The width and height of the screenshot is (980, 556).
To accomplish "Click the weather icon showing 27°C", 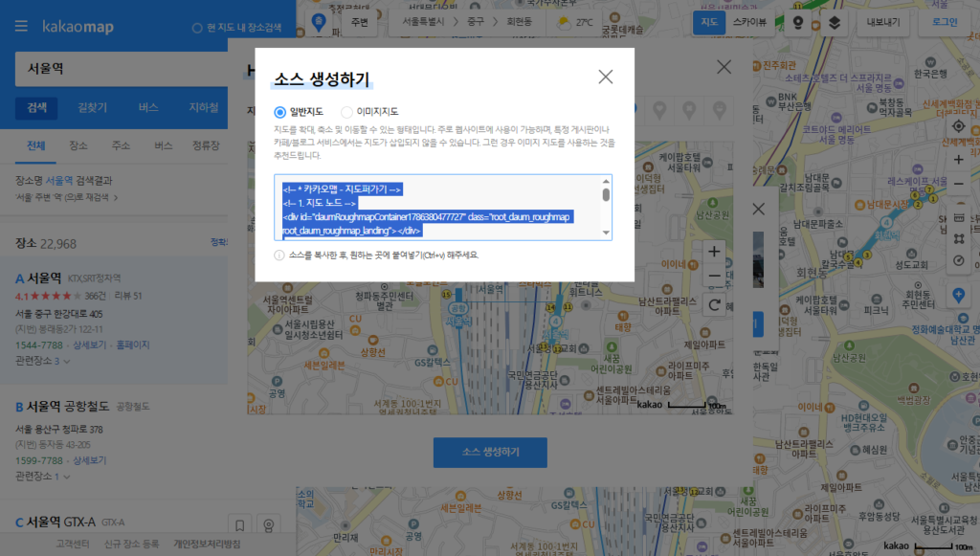I will [564, 23].
